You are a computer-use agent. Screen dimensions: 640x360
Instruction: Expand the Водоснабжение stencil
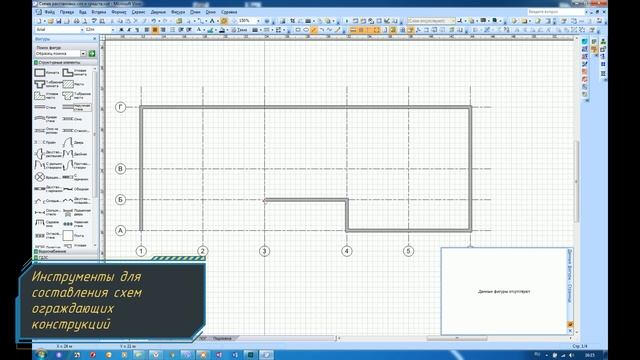pos(65,252)
